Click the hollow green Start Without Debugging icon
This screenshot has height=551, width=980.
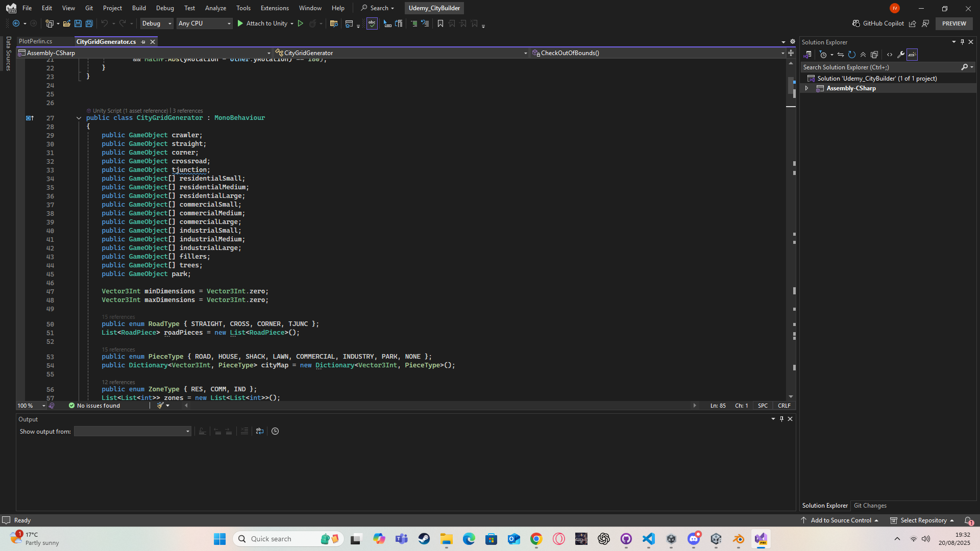click(301, 23)
